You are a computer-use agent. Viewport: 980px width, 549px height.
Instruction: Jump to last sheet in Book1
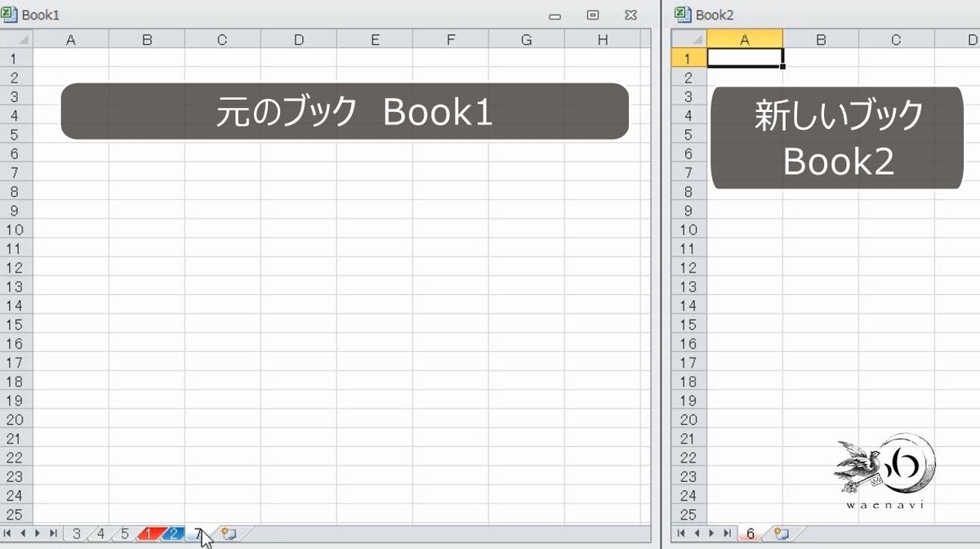52,533
